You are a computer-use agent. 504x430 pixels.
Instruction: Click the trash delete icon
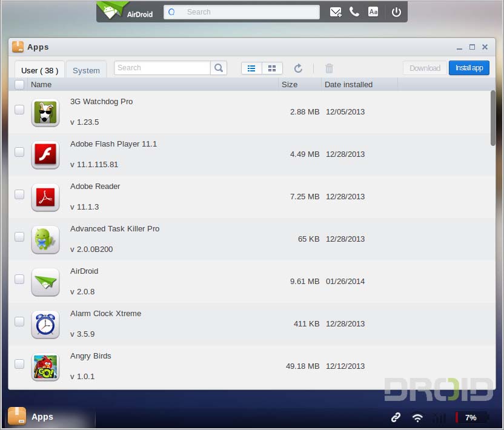coord(329,68)
